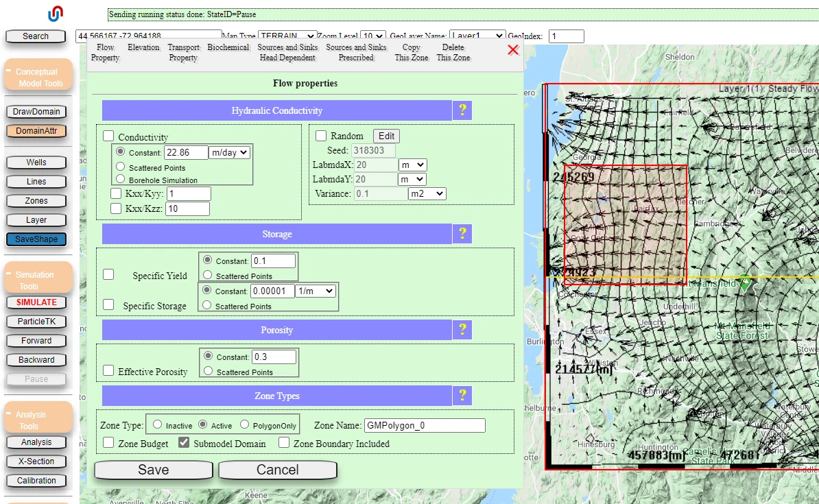Image resolution: width=819 pixels, height=504 pixels.
Task: Set zone type to Inactive
Action: pos(157,424)
